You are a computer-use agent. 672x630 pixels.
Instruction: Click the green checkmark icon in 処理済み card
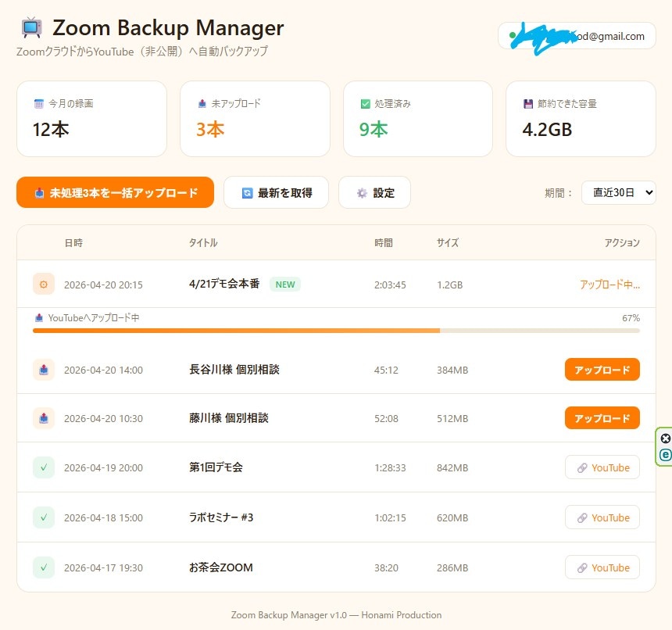[x=365, y=104]
